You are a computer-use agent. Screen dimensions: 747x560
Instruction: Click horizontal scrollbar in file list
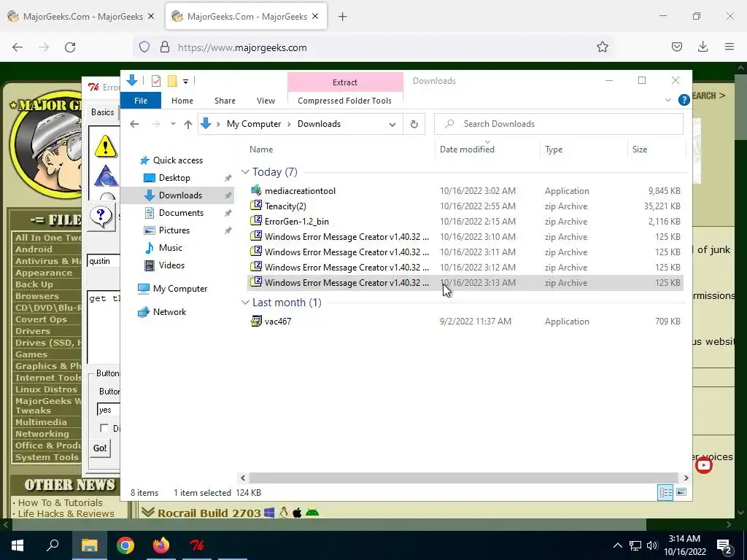pos(463,478)
